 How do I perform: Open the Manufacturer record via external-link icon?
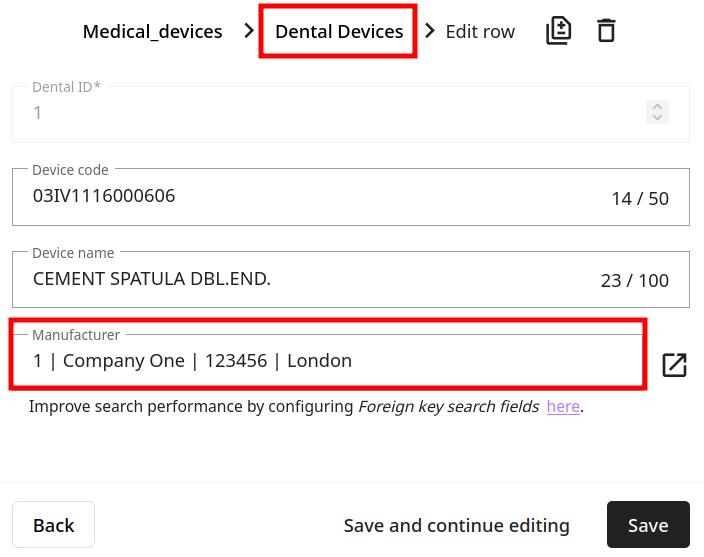point(675,365)
